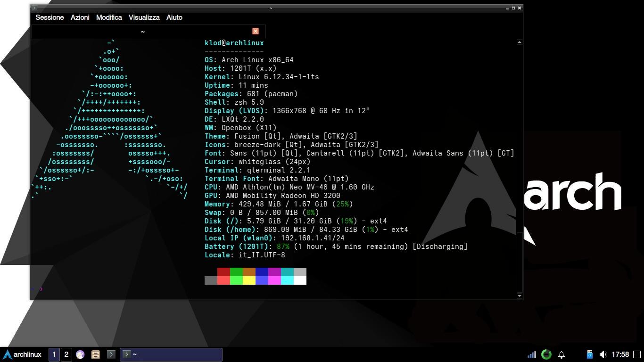Open the Azioni menu
The image size is (644, 362).
coord(80,17)
